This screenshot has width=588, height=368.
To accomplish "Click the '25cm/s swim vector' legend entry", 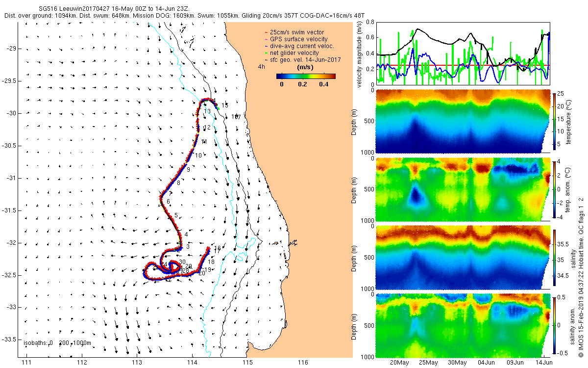I will click(297, 32).
